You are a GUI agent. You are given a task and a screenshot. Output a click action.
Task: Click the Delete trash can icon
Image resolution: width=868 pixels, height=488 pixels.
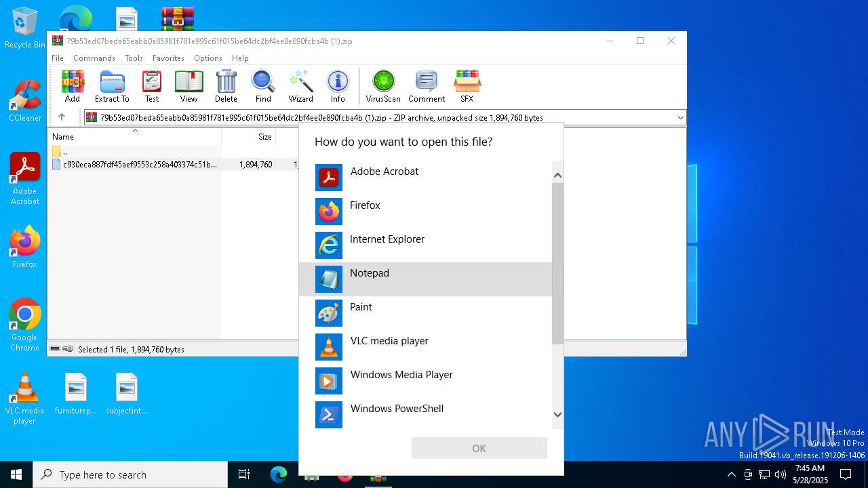coord(226,86)
